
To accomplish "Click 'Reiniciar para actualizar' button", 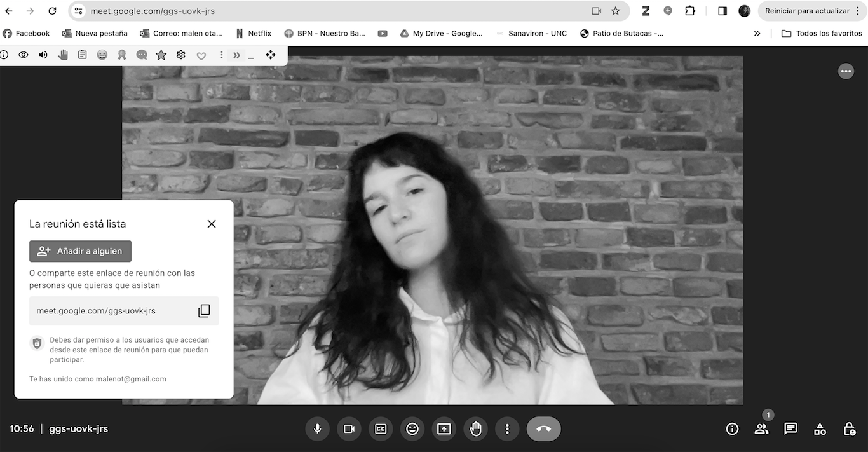I will coord(807,11).
